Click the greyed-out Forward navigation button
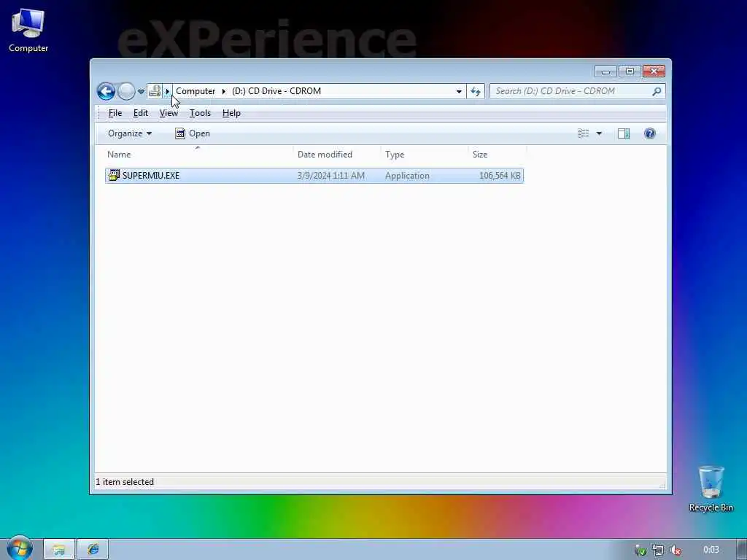747x560 pixels. pos(126,91)
